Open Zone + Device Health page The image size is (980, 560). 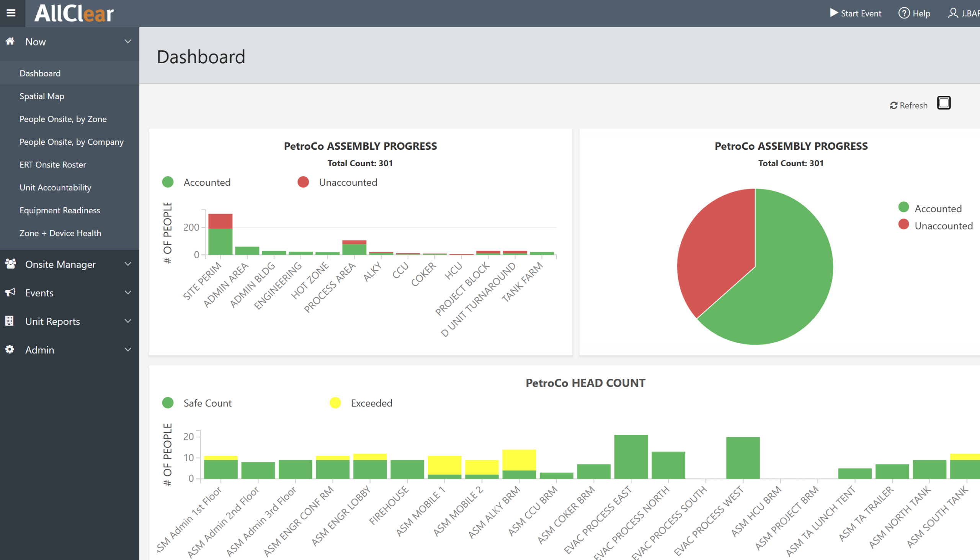coord(70,233)
